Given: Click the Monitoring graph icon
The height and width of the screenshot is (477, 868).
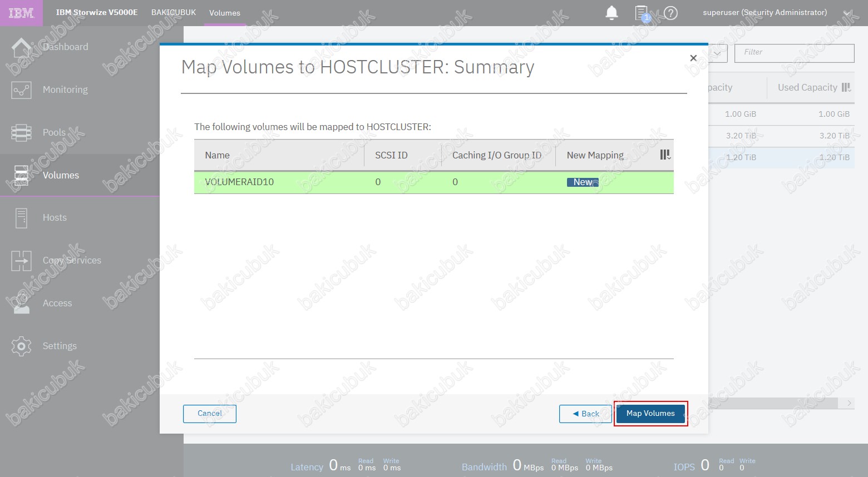Looking at the screenshot, I should pyautogui.click(x=21, y=90).
